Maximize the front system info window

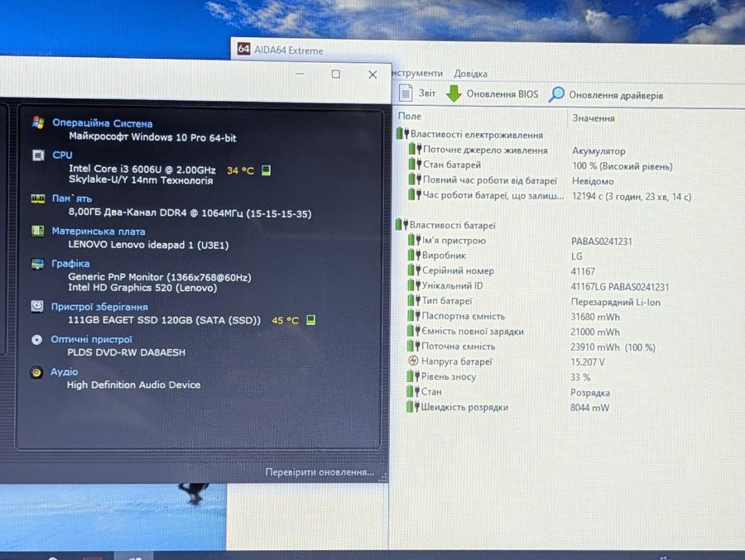[x=336, y=74]
